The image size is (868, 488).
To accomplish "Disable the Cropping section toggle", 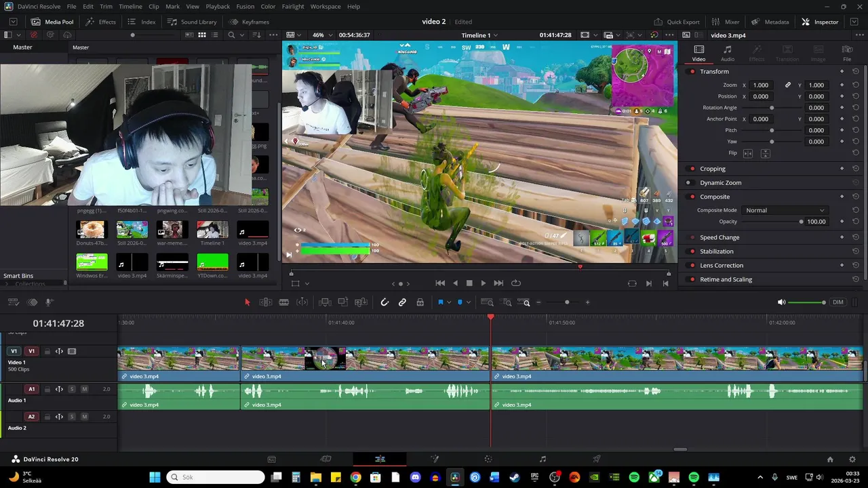I will point(692,169).
